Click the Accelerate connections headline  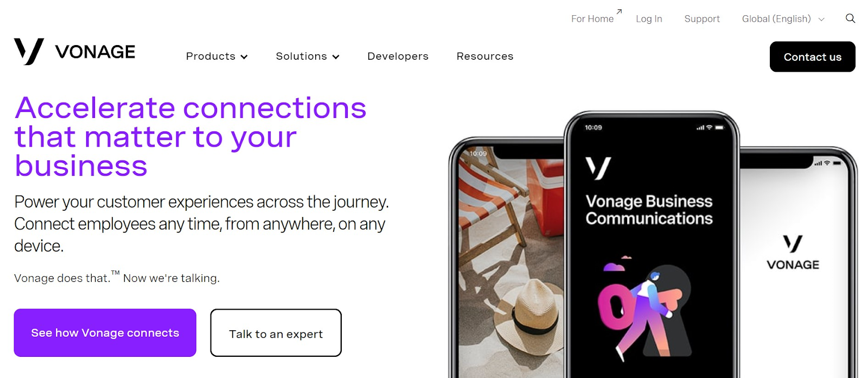pyautogui.click(x=190, y=137)
